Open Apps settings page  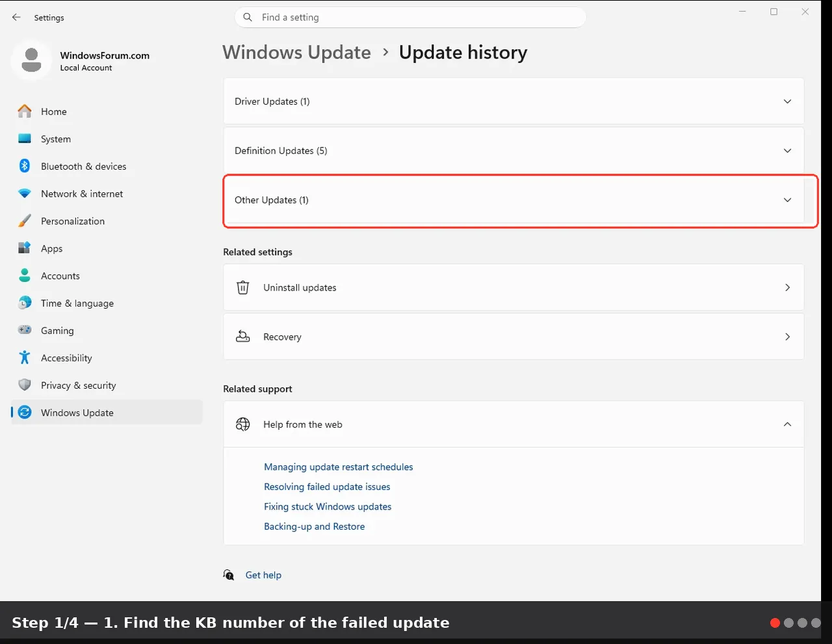pyautogui.click(x=107, y=248)
